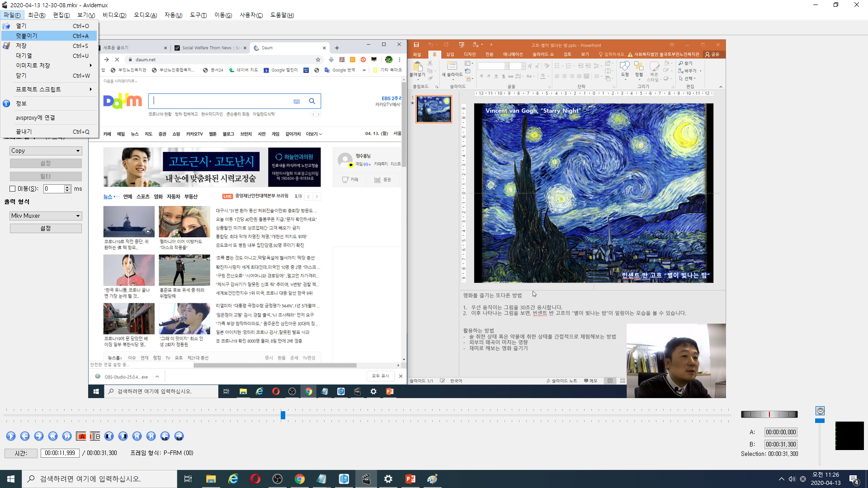
Task: Go to the first frame
Action: 137,436
